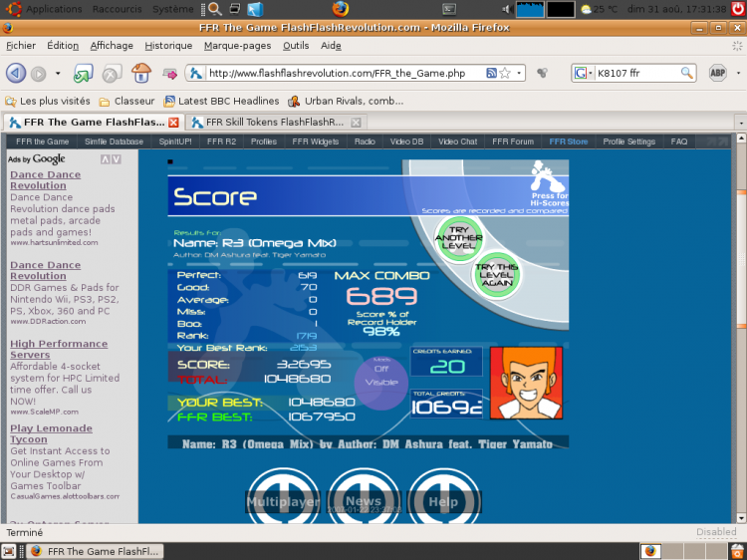747x560 pixels.
Task: Open the Système menu in the top panel
Action: point(173,9)
